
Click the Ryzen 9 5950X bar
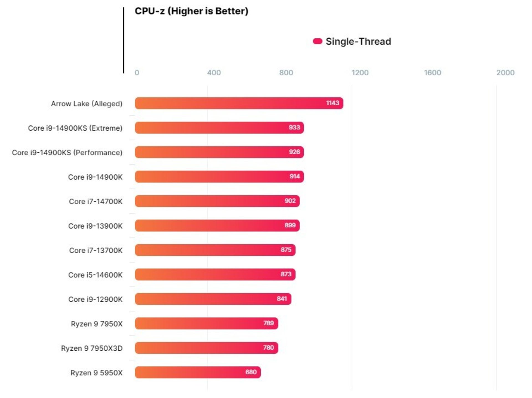click(198, 372)
